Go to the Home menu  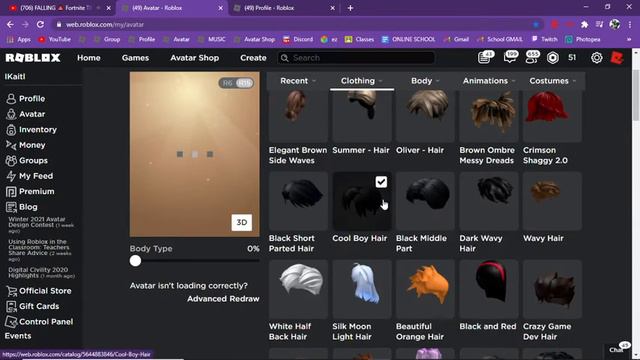89,58
